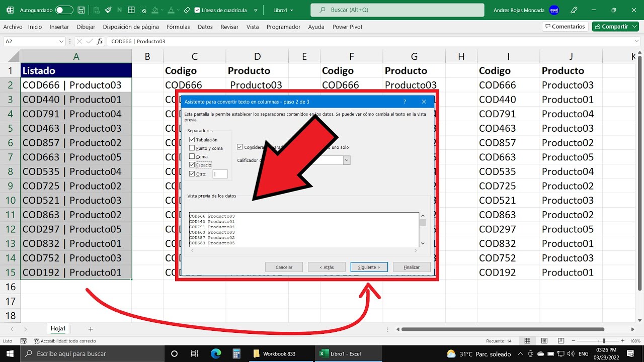The height and width of the screenshot is (362, 644).
Task: Click Finalizar in the wizard
Action: click(x=412, y=267)
